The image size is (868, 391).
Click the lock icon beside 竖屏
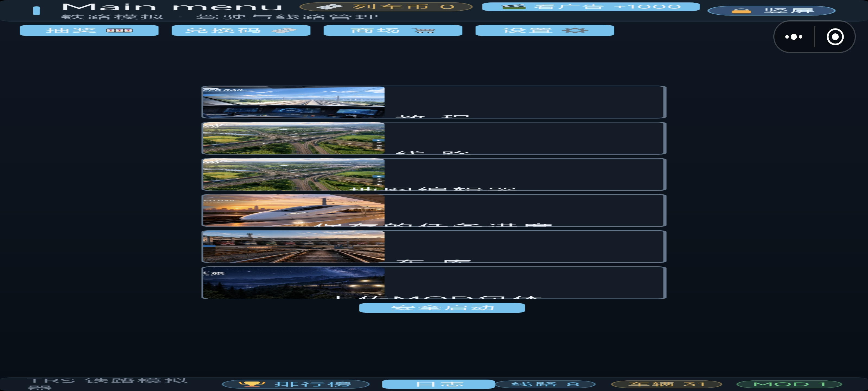[741, 11]
